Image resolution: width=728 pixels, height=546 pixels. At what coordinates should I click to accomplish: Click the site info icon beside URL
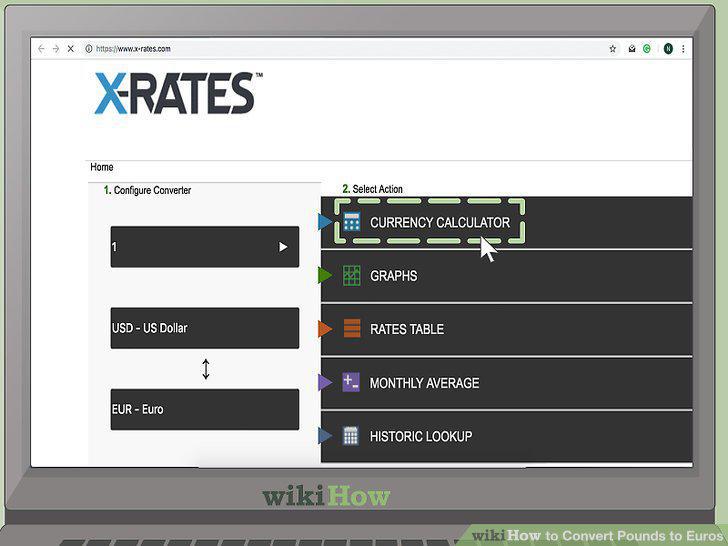pos(89,49)
